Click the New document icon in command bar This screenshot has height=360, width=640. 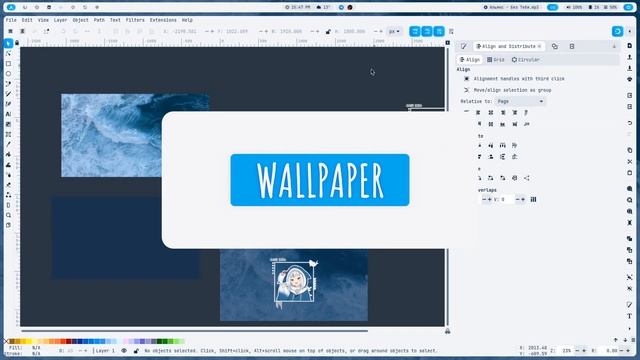[x=629, y=46]
